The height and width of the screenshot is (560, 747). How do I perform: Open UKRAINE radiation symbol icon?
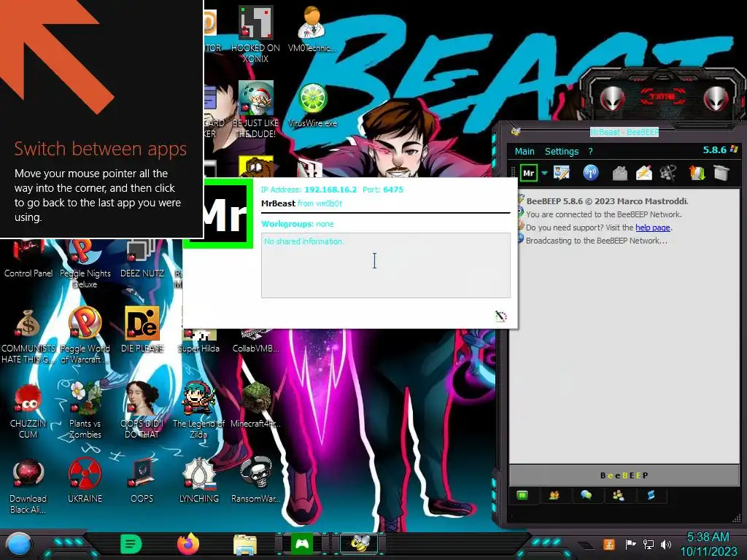(85, 480)
